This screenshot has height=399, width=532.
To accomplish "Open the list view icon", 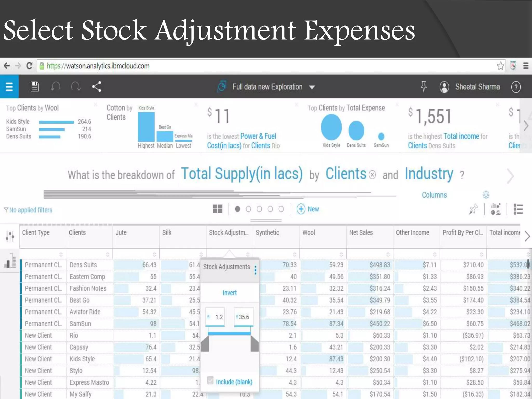I will coord(518,209).
